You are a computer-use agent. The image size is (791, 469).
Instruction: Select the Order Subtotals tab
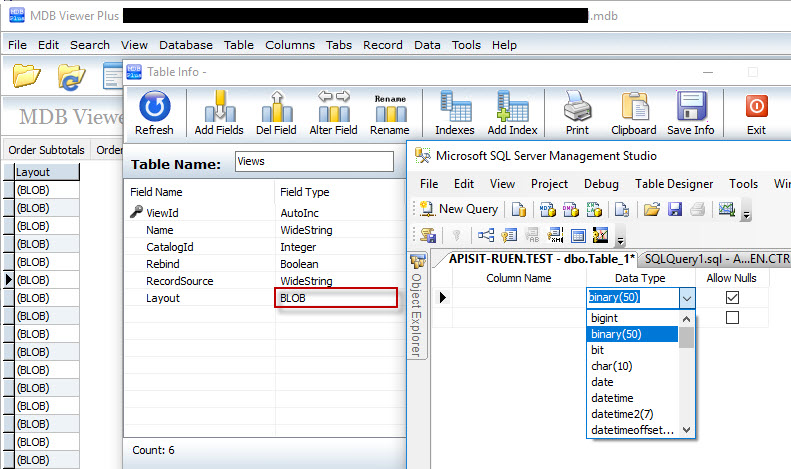point(46,150)
